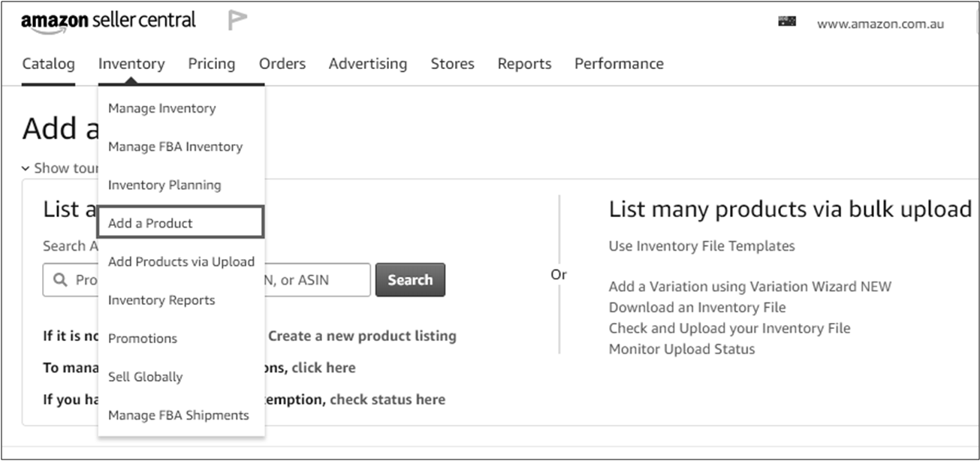Click the www.amazon.com.au marketplace link

880,24
